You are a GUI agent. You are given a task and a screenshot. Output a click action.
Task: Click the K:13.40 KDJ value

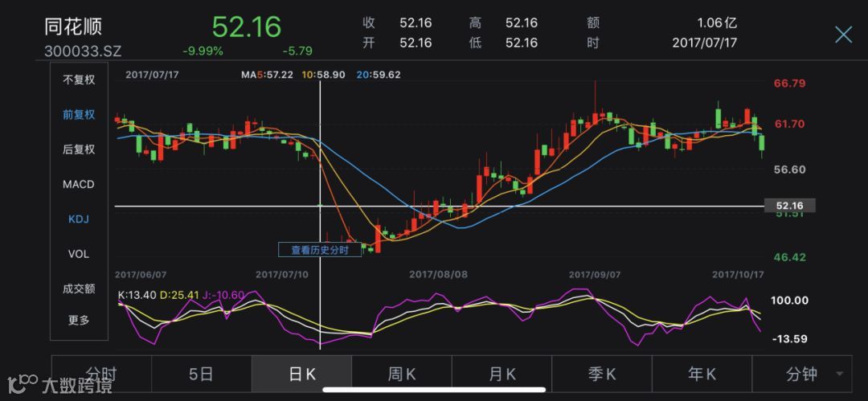coord(137,295)
